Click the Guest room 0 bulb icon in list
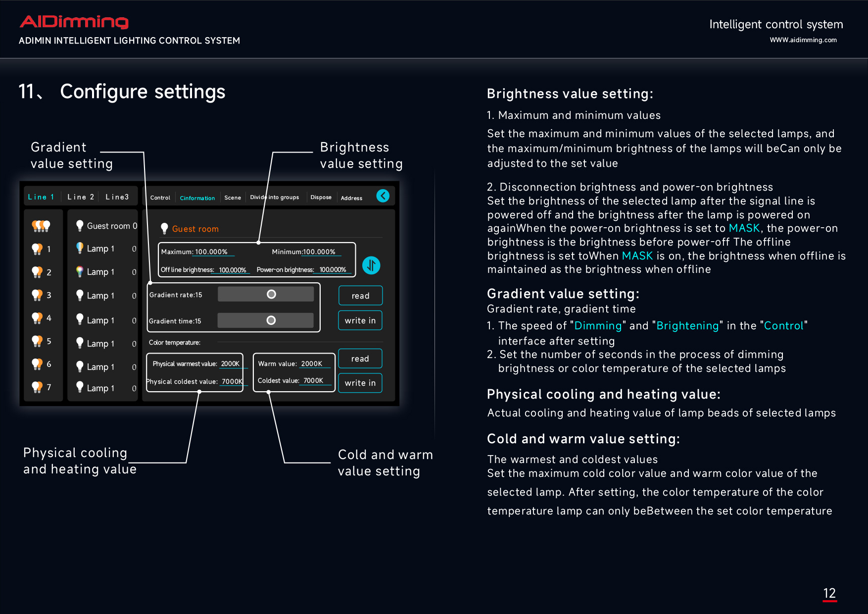Screen dimensions: 868x614 tap(80, 226)
